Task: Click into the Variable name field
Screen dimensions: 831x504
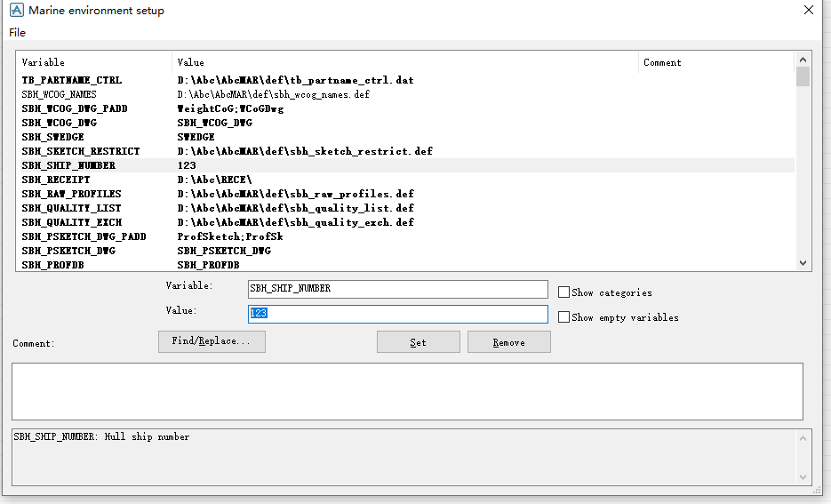Action: (397, 289)
